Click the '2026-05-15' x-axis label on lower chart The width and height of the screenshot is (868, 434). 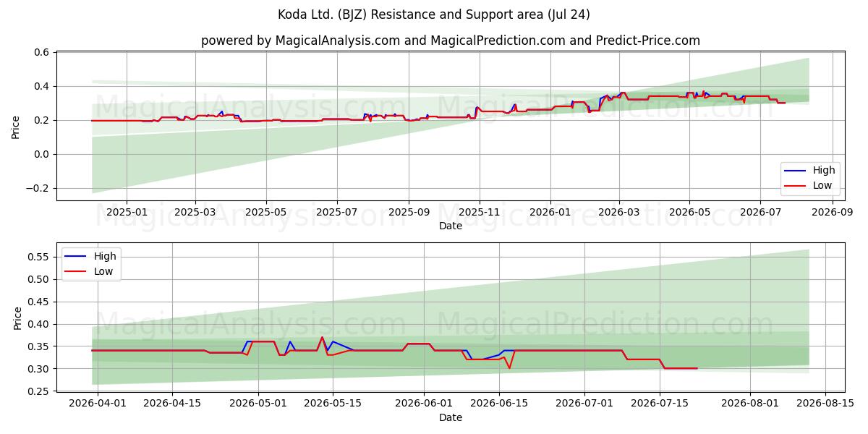(333, 404)
